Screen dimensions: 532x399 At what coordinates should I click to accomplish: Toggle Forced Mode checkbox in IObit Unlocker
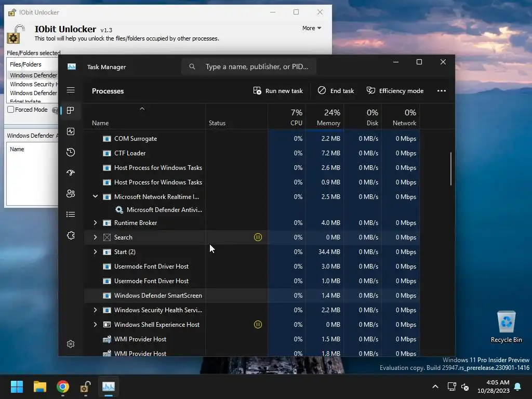coord(11,109)
